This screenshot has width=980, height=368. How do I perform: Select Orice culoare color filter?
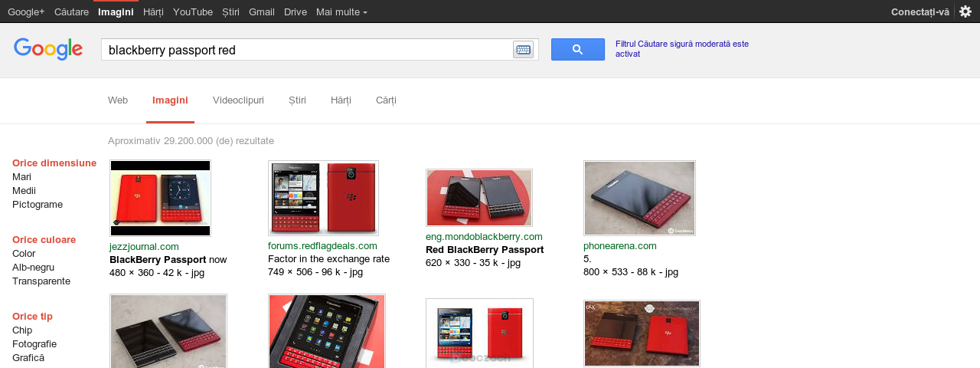(x=44, y=239)
